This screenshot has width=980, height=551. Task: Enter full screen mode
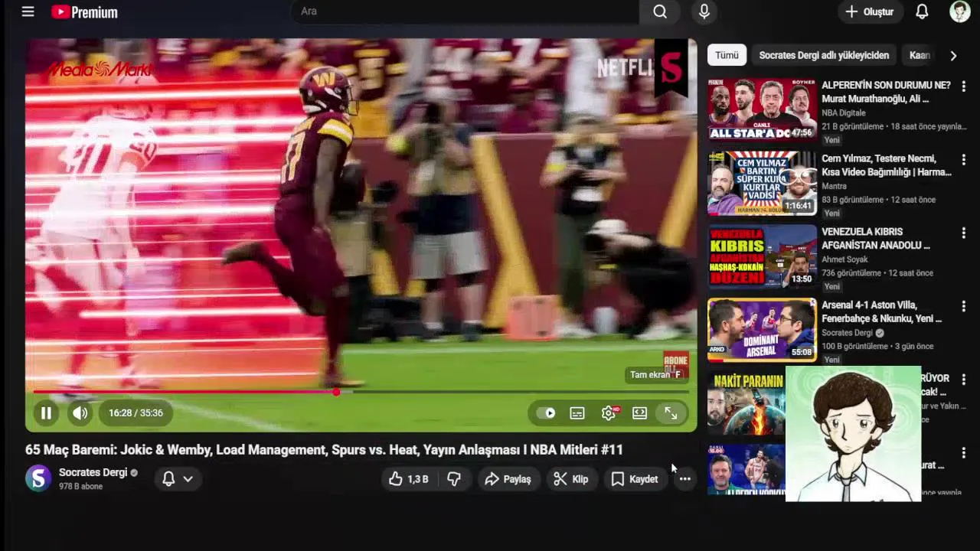671,413
